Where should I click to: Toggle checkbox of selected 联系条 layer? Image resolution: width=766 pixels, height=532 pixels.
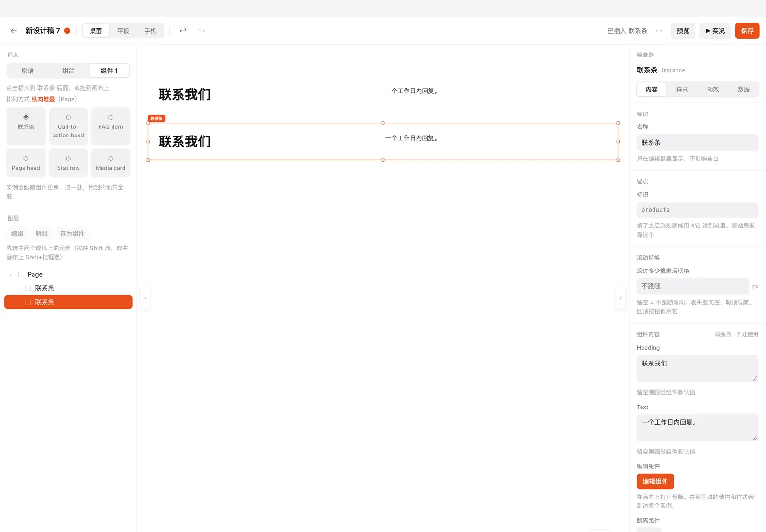(28, 302)
